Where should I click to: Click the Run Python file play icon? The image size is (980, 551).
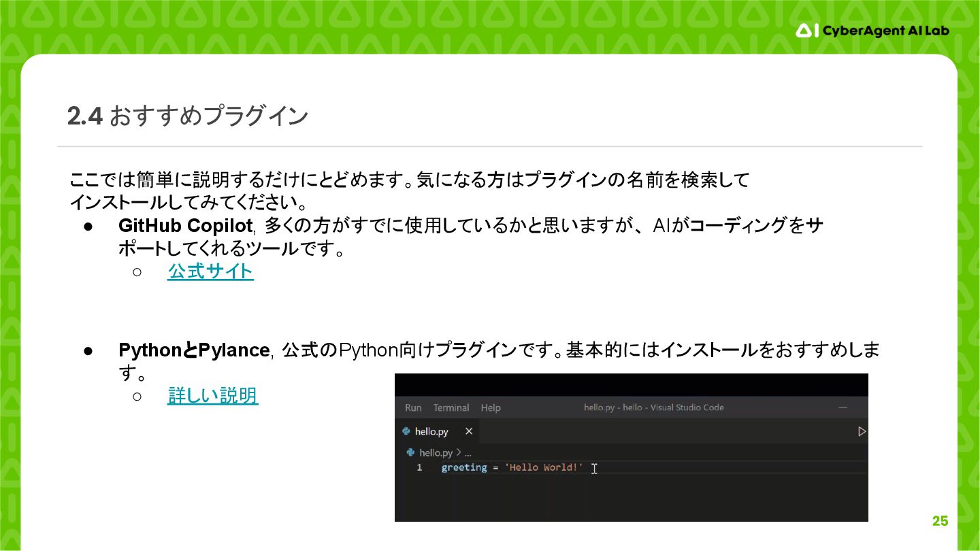[862, 431]
